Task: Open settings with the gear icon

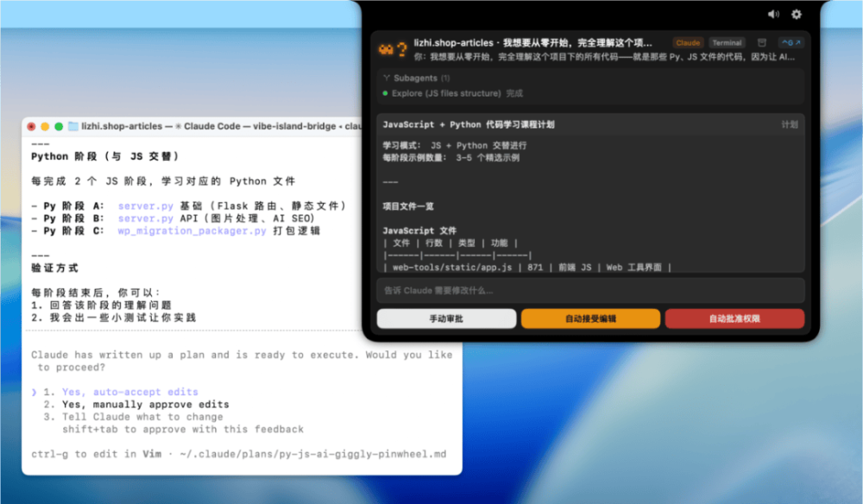Action: pyautogui.click(x=797, y=15)
